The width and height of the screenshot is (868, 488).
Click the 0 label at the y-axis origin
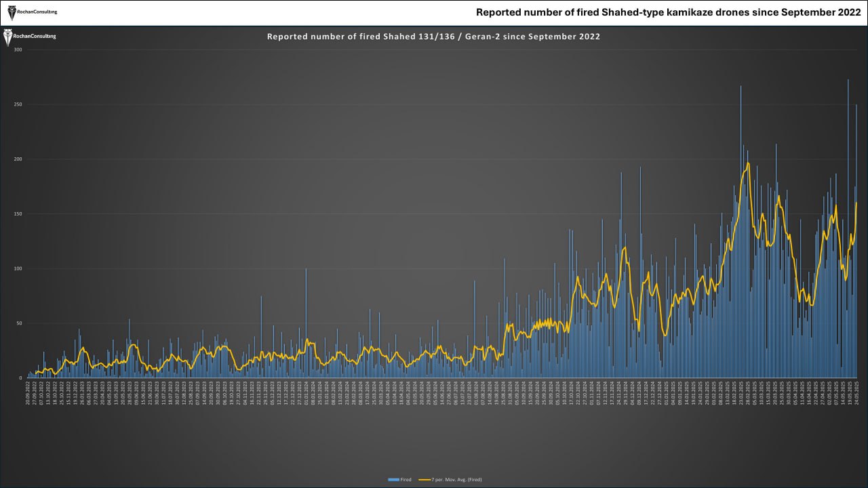[20, 378]
